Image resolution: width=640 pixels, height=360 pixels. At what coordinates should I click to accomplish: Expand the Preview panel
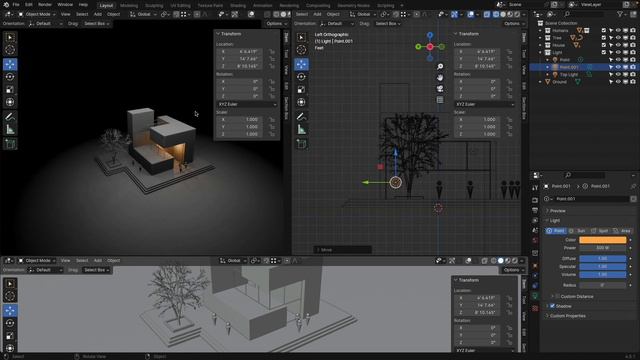(x=557, y=211)
